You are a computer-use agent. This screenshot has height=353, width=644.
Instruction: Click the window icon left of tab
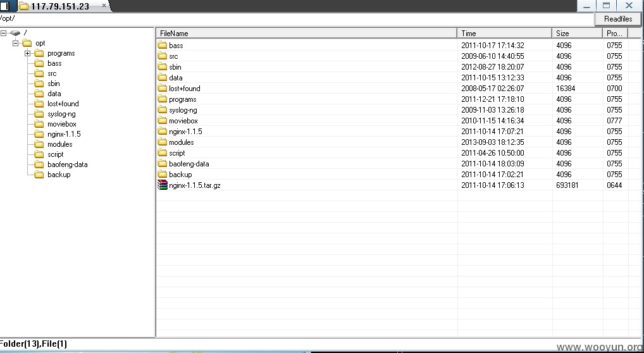[x=4, y=6]
